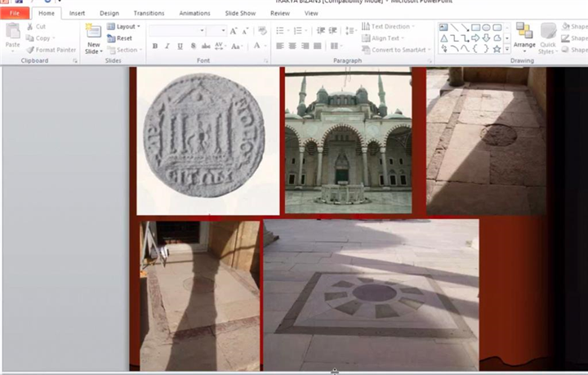Select the cloud-like freeform shape
Screen dimensions: 588x375
[497, 38]
